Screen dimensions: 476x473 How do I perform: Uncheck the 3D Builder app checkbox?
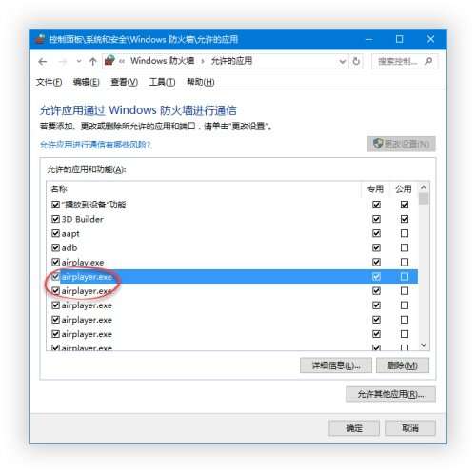[55, 219]
